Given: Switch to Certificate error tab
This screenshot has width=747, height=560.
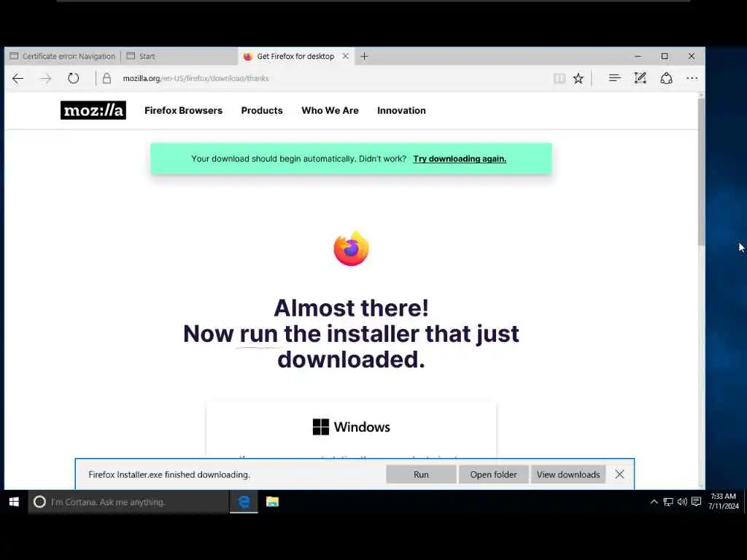Looking at the screenshot, I should pos(63,56).
